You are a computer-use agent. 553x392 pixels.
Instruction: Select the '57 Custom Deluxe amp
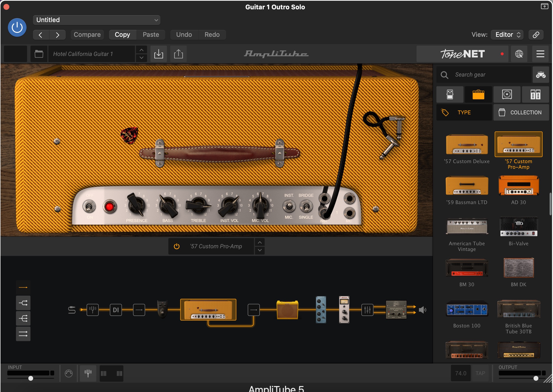(x=467, y=144)
